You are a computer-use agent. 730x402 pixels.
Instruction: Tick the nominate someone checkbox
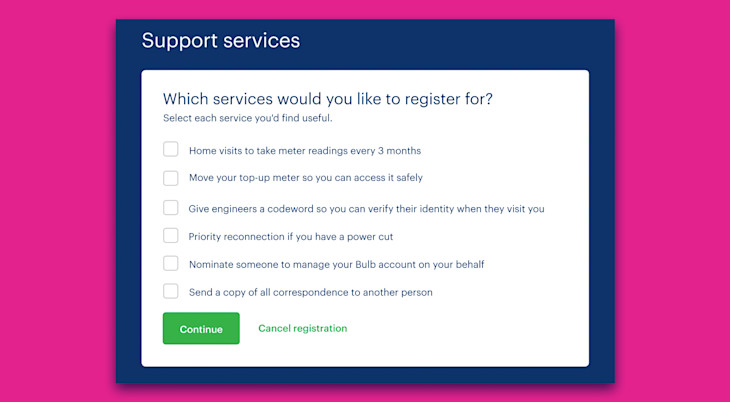170,263
